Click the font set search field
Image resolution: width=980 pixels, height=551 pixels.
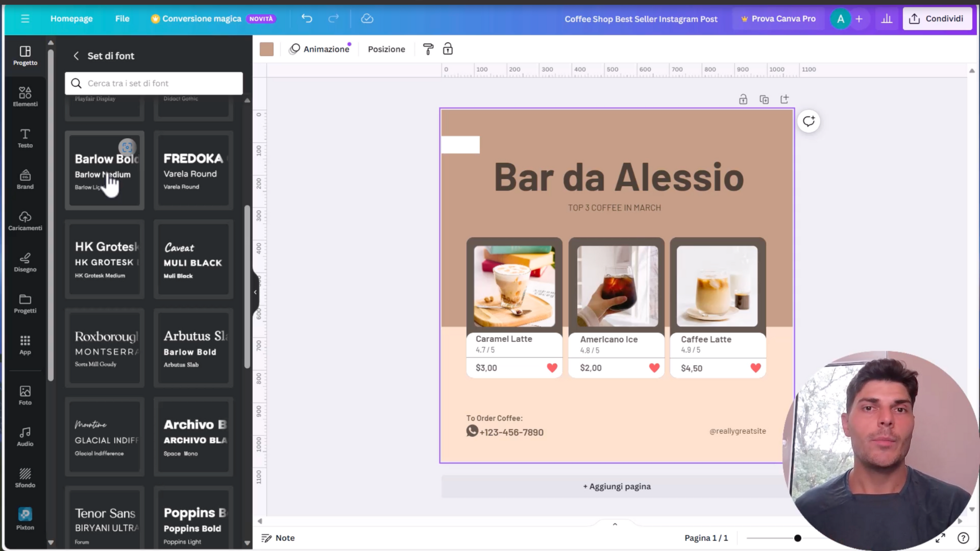click(x=154, y=83)
